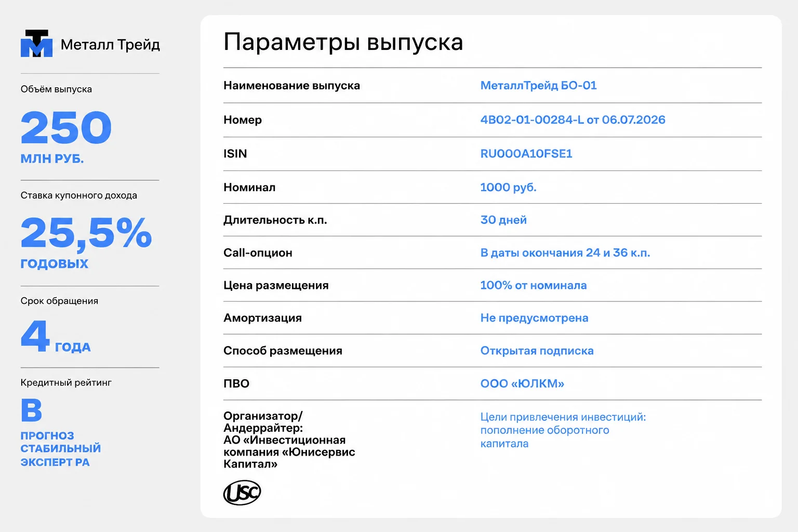
Task: Click the 'ПРОГНОЗ СТАБИЛЬНЫЙ ЭКСПЕРТ РА' text
Action: (x=61, y=449)
